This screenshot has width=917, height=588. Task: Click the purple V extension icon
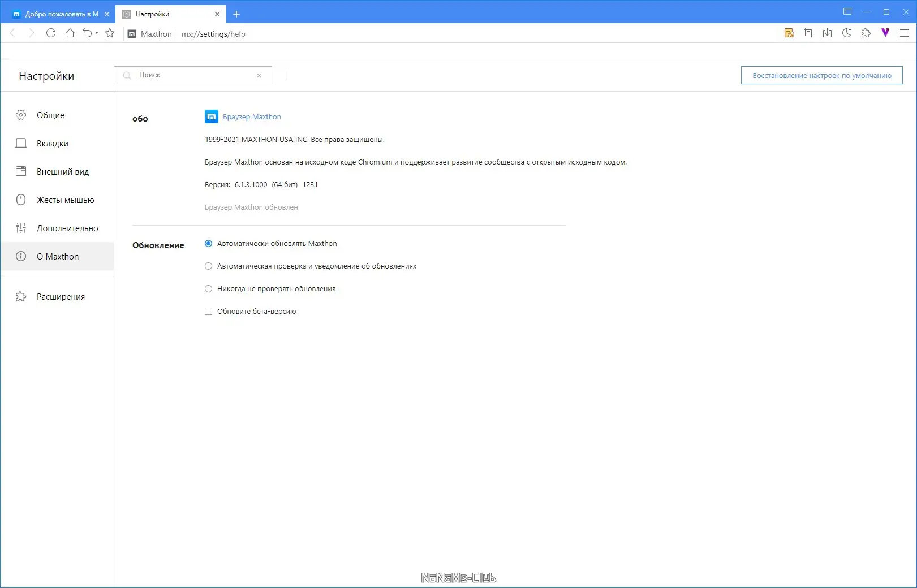(885, 33)
